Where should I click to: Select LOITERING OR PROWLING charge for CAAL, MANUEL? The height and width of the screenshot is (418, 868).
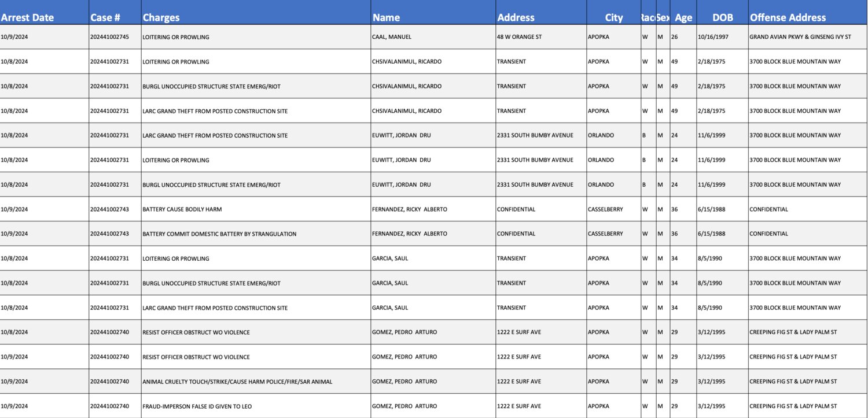point(176,37)
